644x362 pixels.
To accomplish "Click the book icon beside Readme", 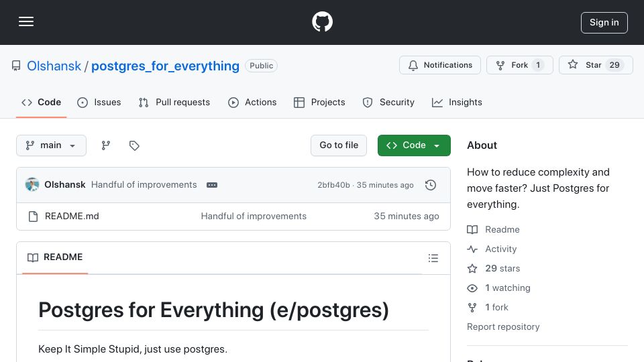I will 472,230.
